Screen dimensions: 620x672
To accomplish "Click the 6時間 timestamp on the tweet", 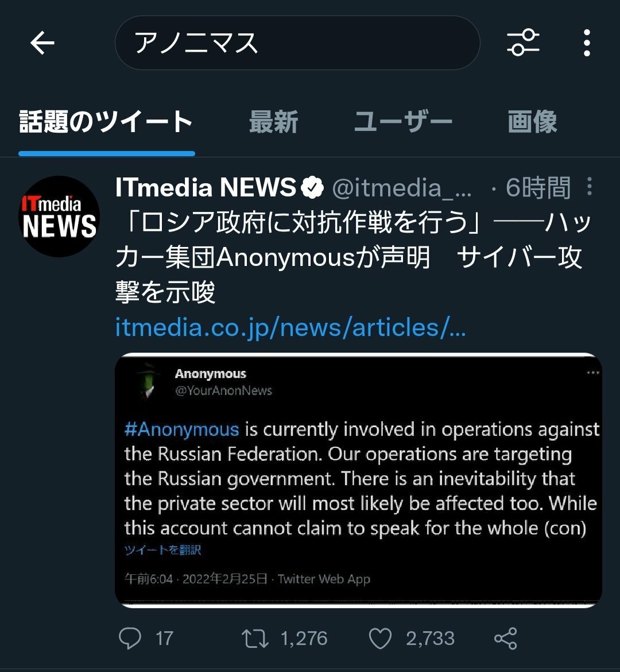I will pos(538,188).
